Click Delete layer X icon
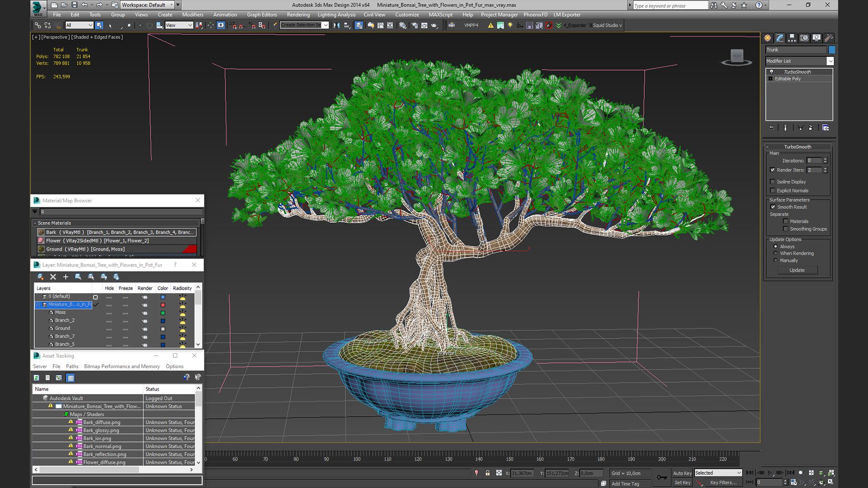Viewport: 868px width, 488px height. point(53,277)
